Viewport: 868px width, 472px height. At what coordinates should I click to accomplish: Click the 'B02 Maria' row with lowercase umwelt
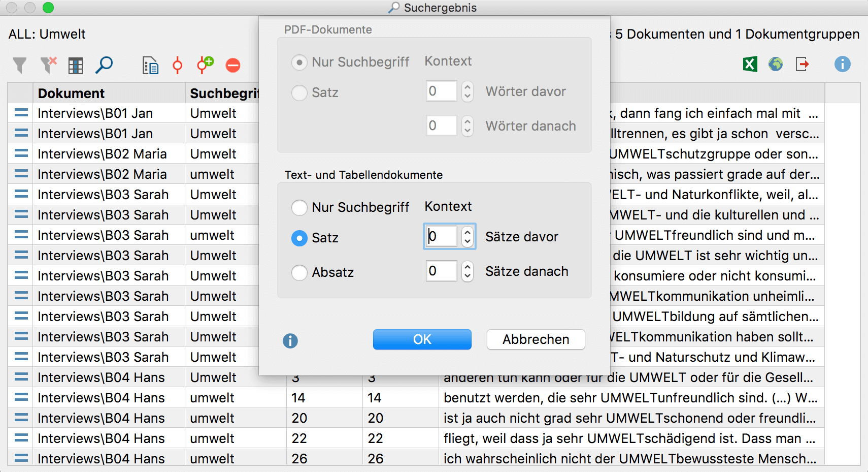click(x=133, y=174)
